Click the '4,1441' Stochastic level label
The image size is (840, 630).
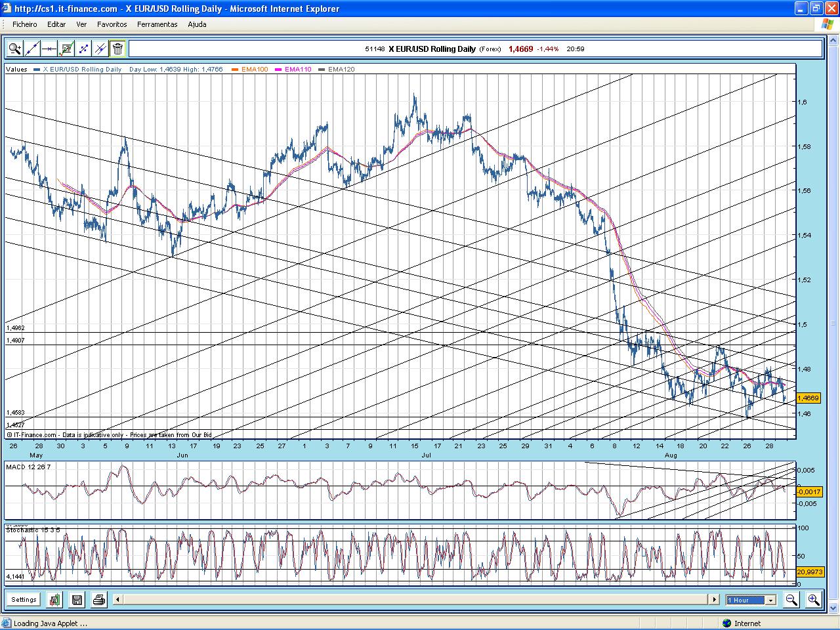[16, 577]
